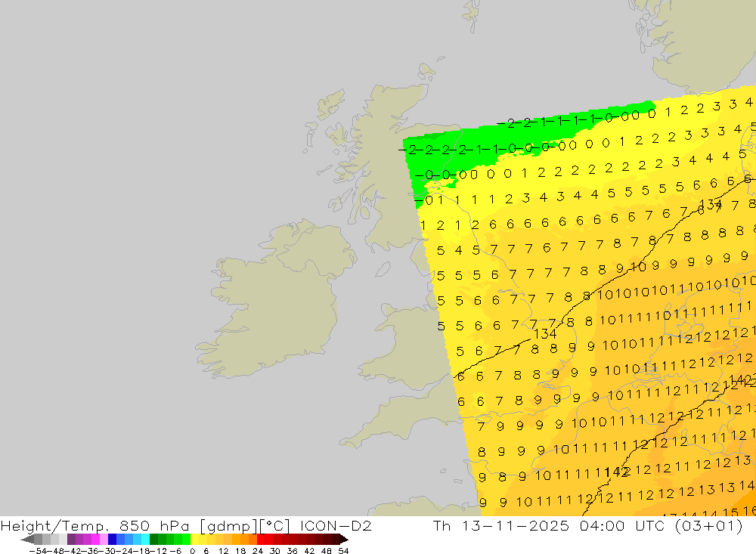Viewport: 756px width, 554px height.
Task: Click the '18' legend value
Action: [x=240, y=551]
